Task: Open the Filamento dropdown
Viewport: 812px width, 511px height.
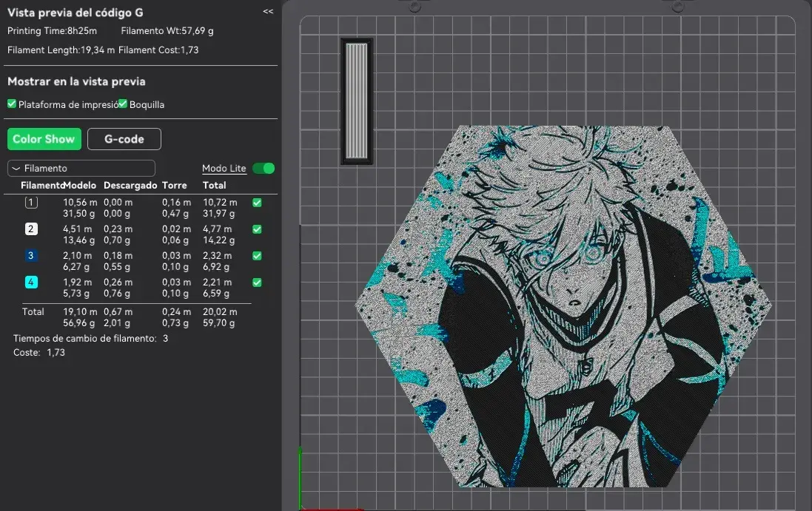Action: point(81,168)
